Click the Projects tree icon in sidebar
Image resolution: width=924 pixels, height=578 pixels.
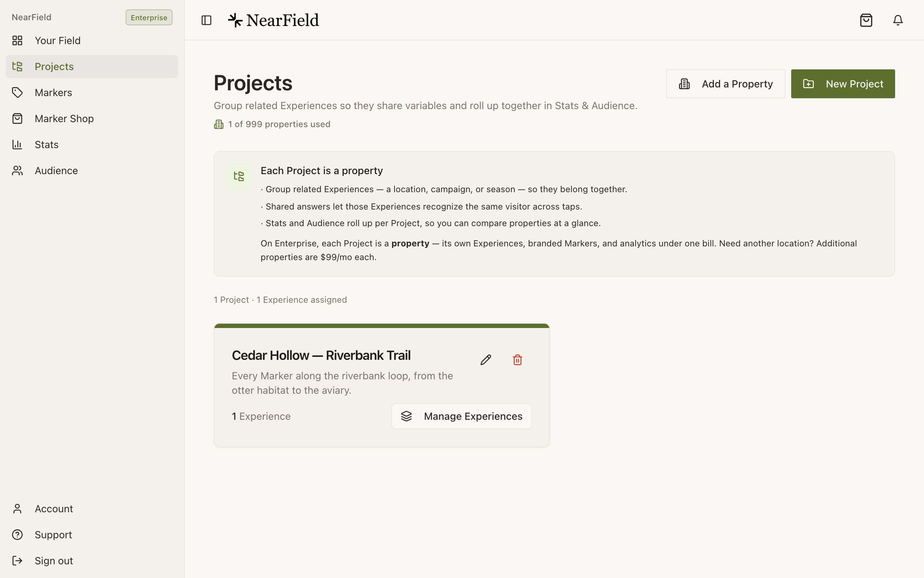pos(17,66)
